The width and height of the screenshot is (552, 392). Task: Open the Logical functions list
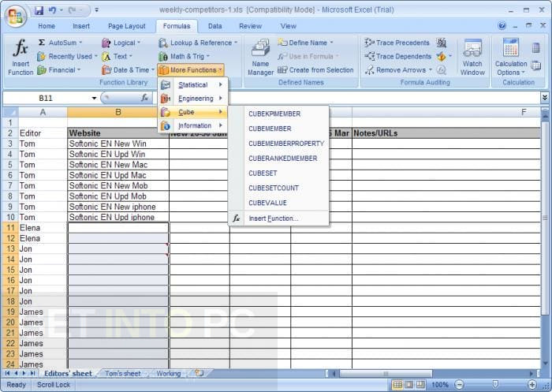tap(121, 43)
